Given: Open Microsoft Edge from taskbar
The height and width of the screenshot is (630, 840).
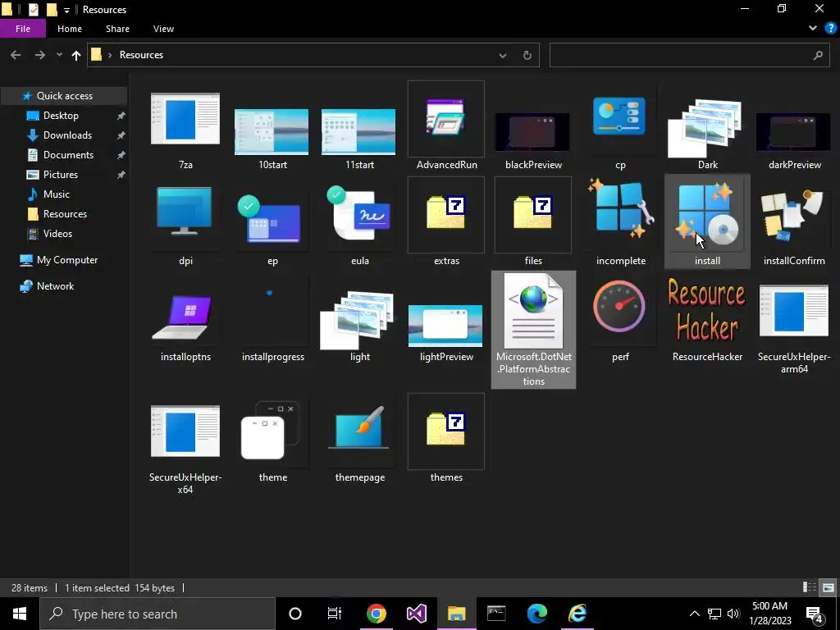Looking at the screenshot, I should coord(536,614).
